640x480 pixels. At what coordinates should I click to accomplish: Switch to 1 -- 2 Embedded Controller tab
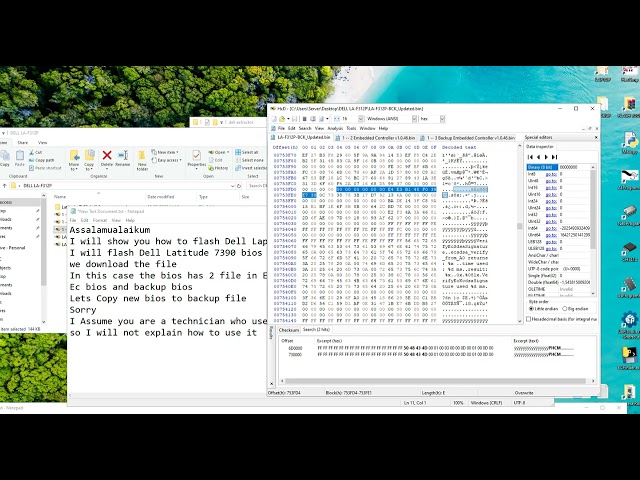tap(376, 138)
